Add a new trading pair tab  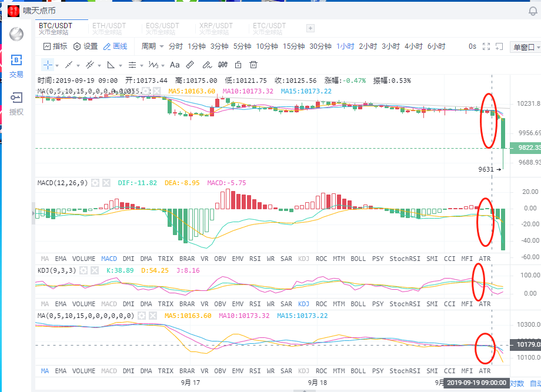[310, 28]
